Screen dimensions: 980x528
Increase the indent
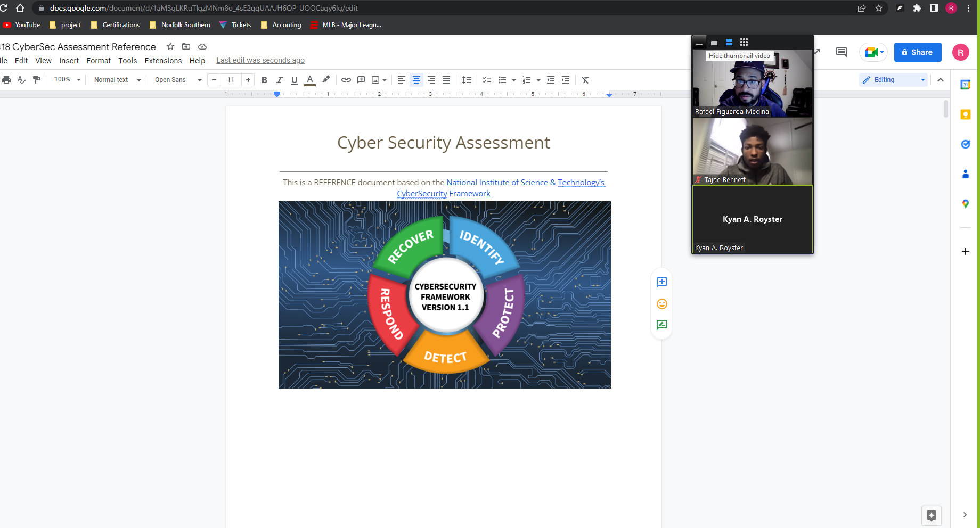[x=566, y=80]
